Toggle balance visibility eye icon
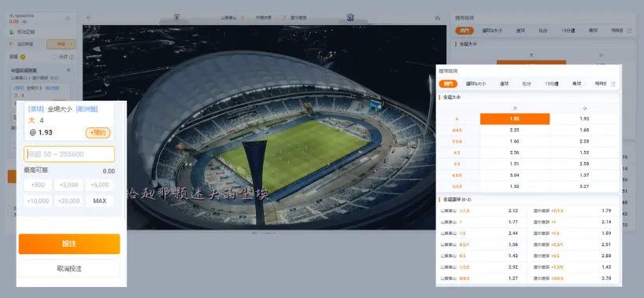 pyautogui.click(x=24, y=22)
